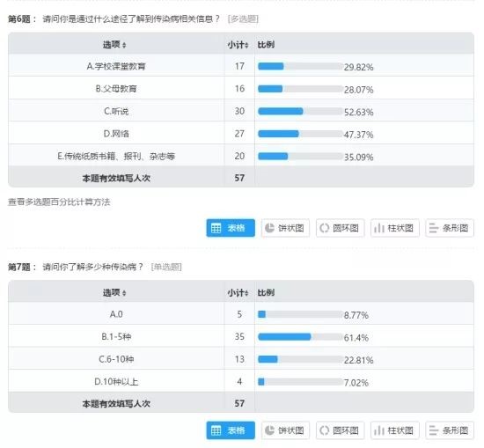This screenshot has height=448, width=484.
Task: Show question 6 as 圆环图 donut chart
Action: (x=341, y=228)
